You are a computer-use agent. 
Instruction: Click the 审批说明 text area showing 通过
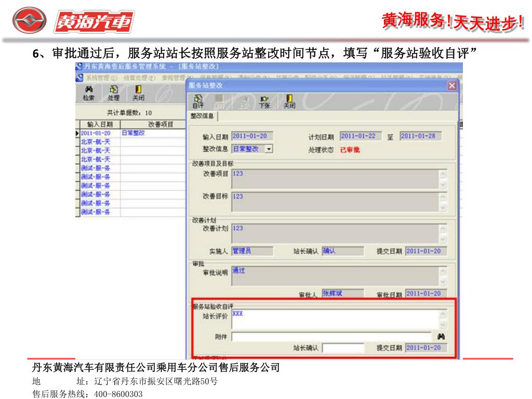pos(335,276)
